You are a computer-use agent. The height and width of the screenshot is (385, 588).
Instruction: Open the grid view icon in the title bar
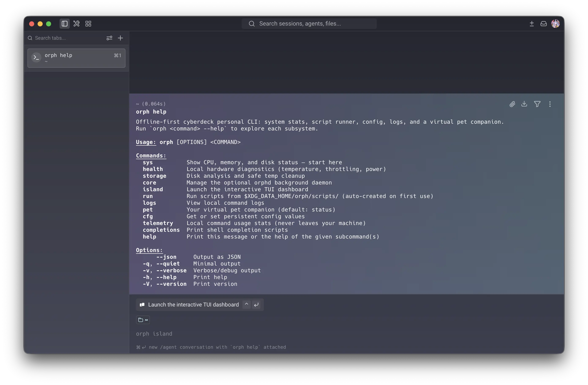[x=88, y=24]
